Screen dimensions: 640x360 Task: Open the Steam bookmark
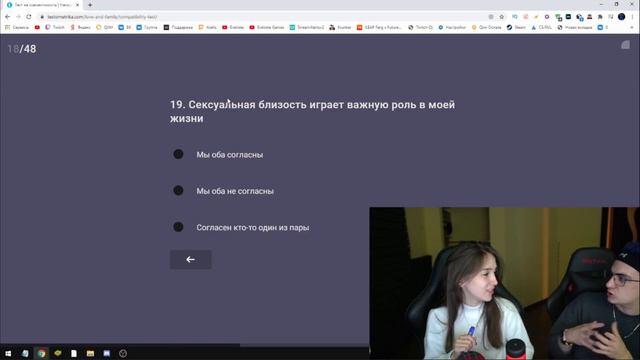[516, 27]
